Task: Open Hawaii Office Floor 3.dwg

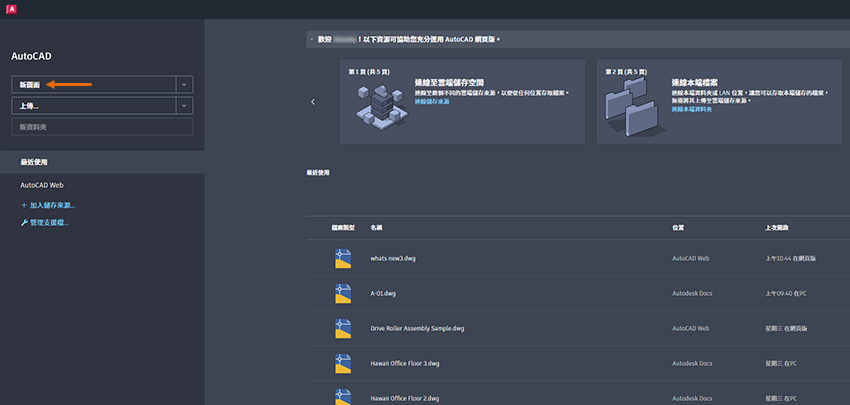Action: pos(405,363)
